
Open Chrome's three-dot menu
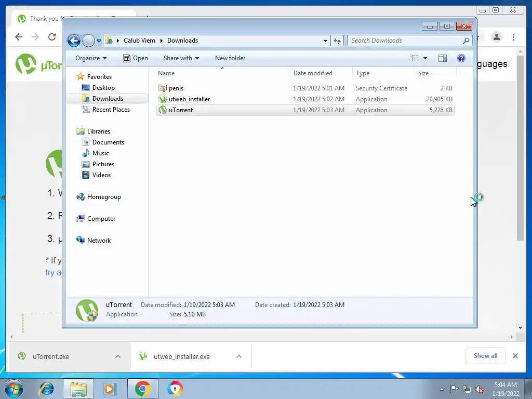pyautogui.click(x=514, y=37)
